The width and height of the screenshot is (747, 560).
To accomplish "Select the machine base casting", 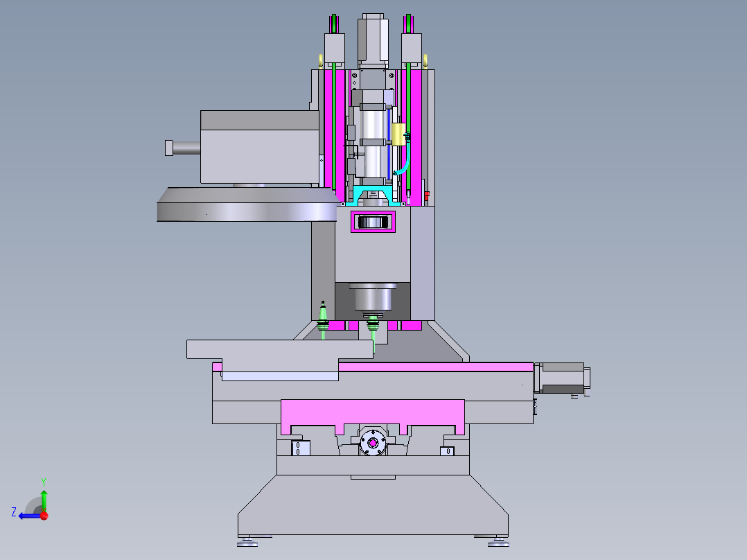I will (373, 505).
